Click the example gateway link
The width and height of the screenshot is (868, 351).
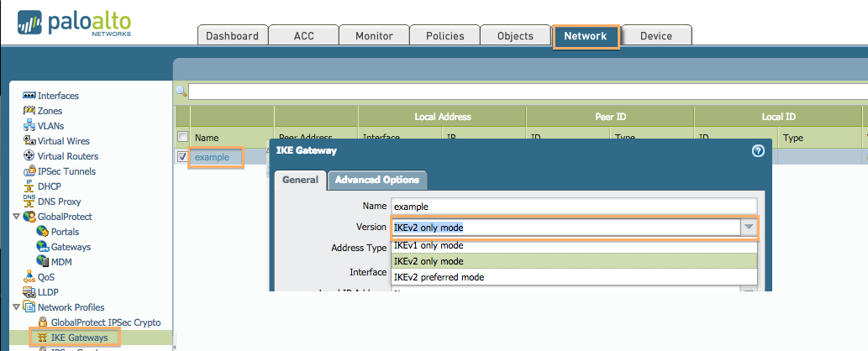tap(212, 157)
